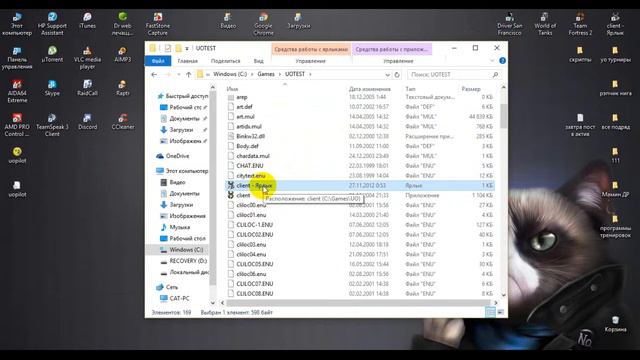Navigate to Windows (C:) in the breadcrumb
This screenshot has width=640, height=360.
230,74
